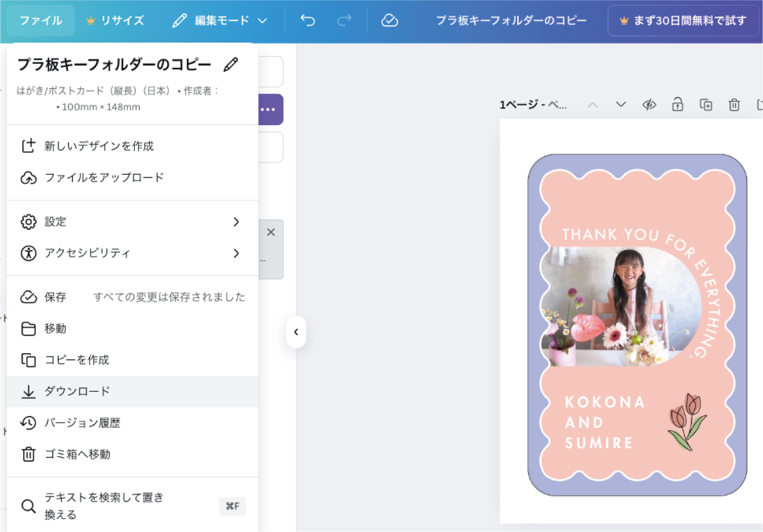This screenshot has height=532, width=763.
Task: Click the redo arrow icon
Action: pos(344,20)
